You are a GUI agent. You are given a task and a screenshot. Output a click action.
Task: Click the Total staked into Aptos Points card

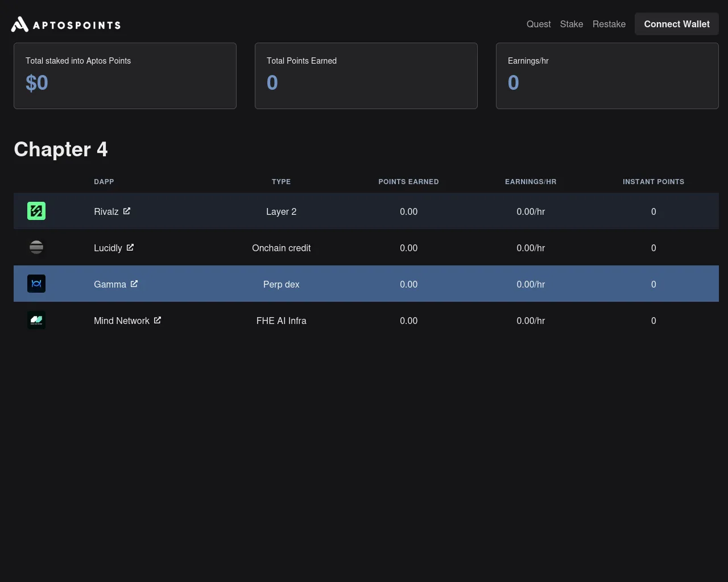click(125, 76)
